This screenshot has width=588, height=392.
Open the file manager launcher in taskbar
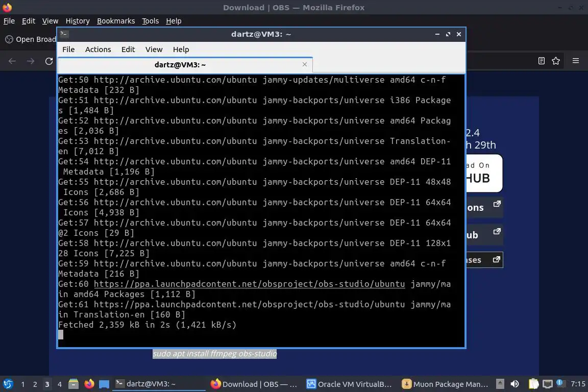click(73, 384)
